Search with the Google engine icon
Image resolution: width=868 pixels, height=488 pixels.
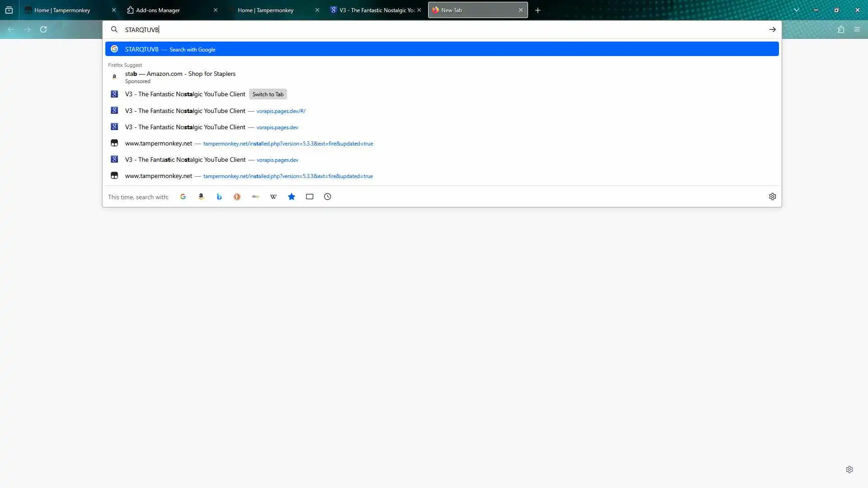tap(183, 197)
